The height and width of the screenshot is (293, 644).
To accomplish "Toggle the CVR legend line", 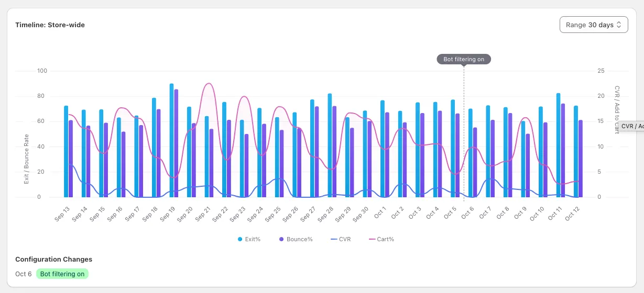I will point(341,239).
